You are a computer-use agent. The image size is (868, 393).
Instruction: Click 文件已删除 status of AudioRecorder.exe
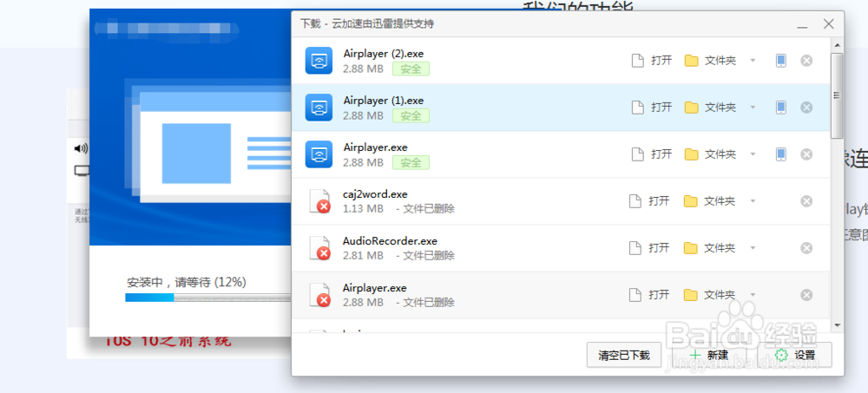click(425, 256)
